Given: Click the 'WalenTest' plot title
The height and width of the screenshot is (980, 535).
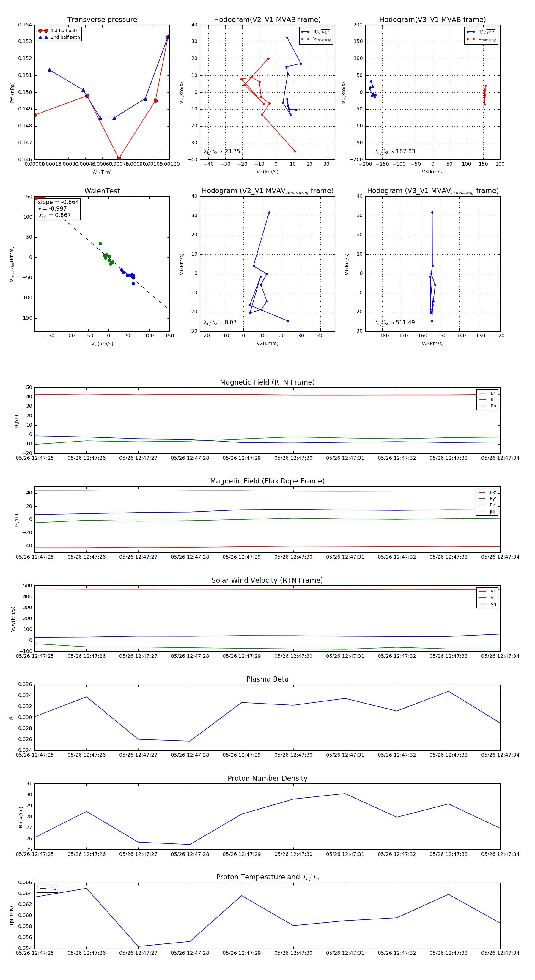Looking at the screenshot, I should 102,191.
